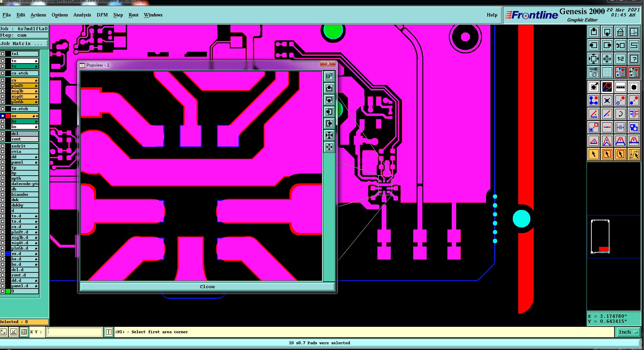Click the Home view icon
Viewport: 644px width, 350px height.
[620, 32]
